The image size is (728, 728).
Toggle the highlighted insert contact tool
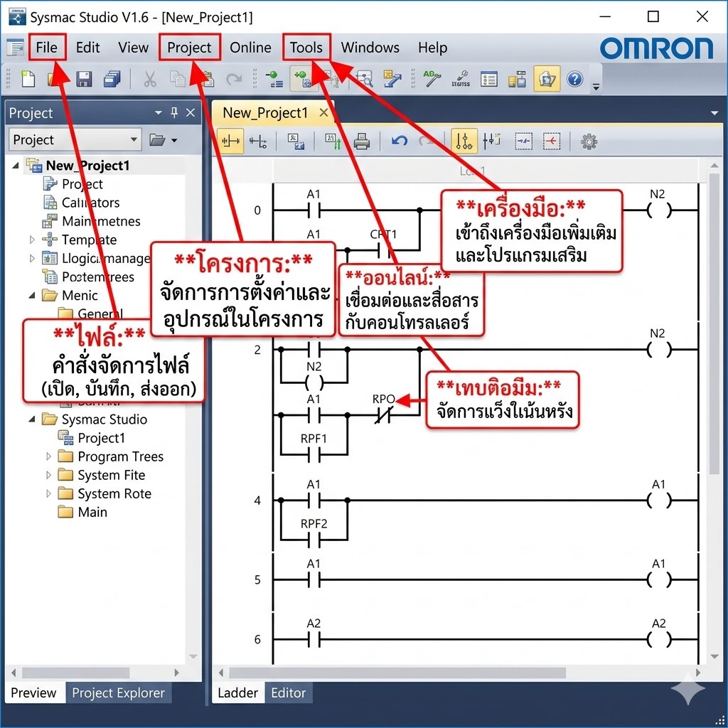coord(230,141)
